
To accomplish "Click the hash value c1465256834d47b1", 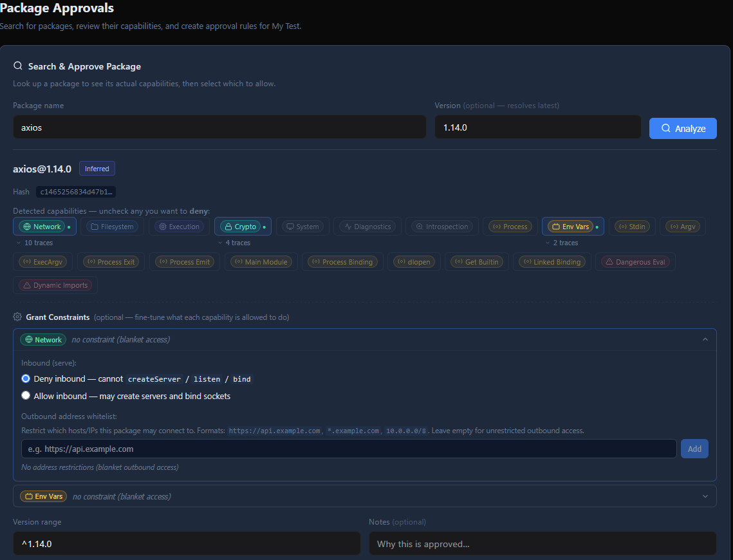I will 76,192.
